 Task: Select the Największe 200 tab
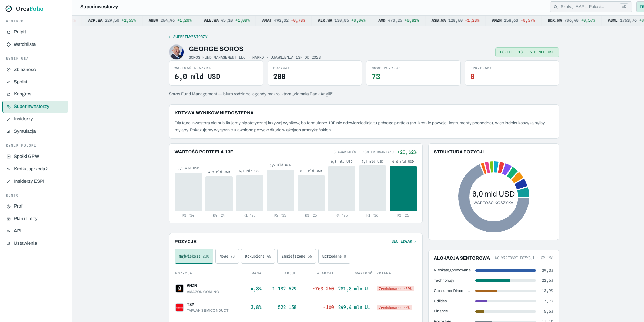194,256
